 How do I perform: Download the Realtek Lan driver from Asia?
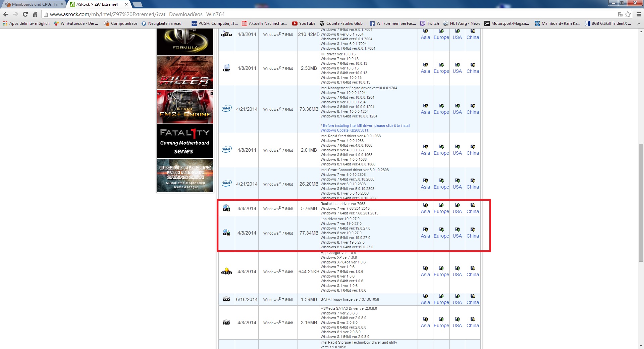coord(425,211)
